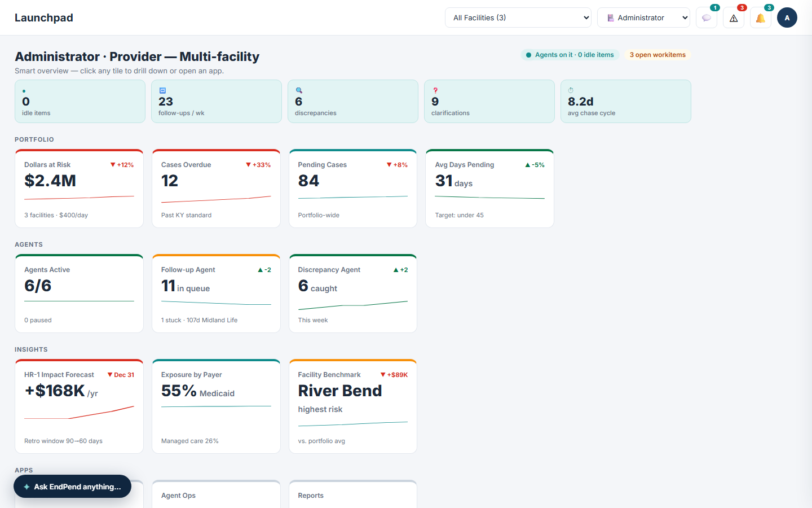Click the PORTFOLIO section heading
The width and height of the screenshot is (812, 508).
(34, 139)
